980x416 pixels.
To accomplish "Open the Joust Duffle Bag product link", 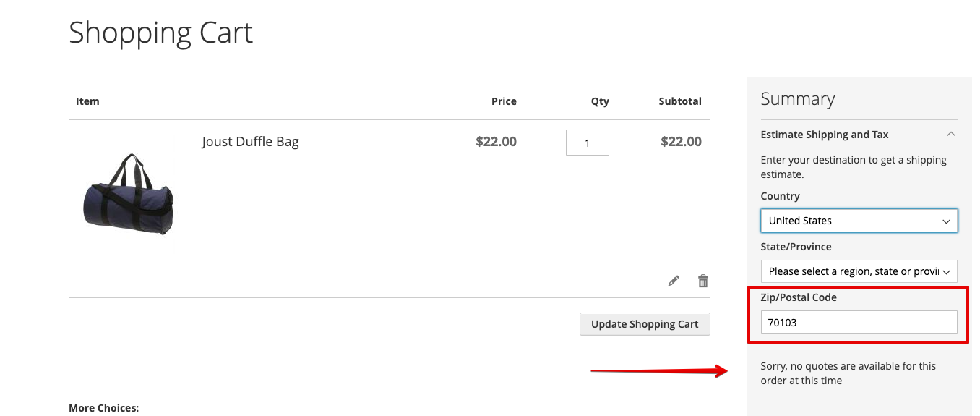I will point(250,141).
